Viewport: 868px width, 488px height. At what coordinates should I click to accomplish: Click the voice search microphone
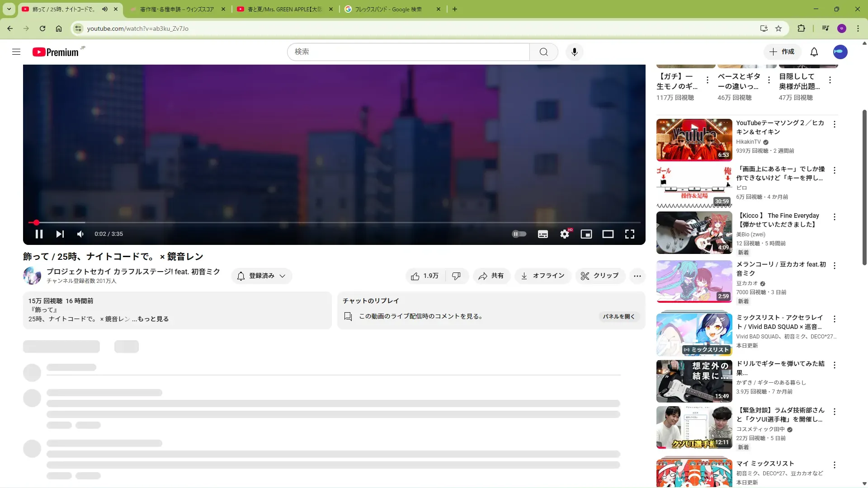pyautogui.click(x=574, y=52)
